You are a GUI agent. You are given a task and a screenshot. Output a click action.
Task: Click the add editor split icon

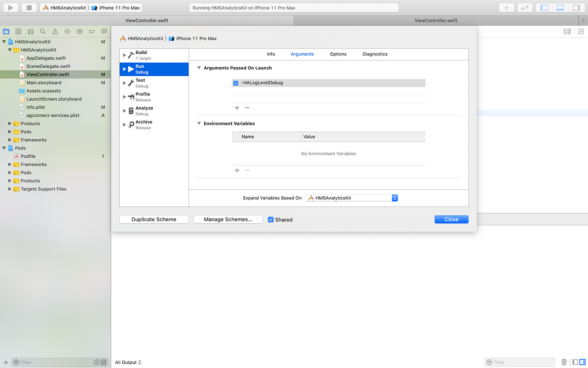pos(581,32)
